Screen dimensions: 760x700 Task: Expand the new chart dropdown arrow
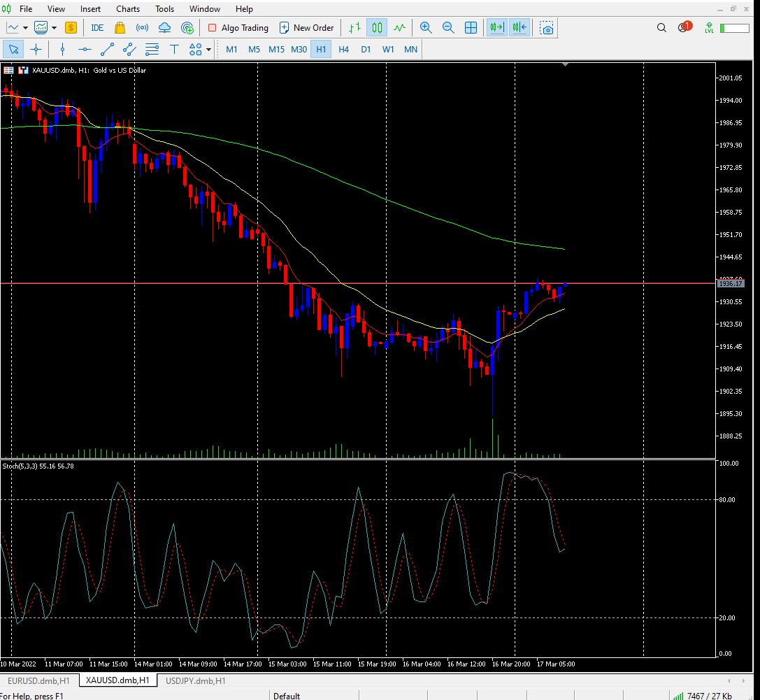(25, 28)
